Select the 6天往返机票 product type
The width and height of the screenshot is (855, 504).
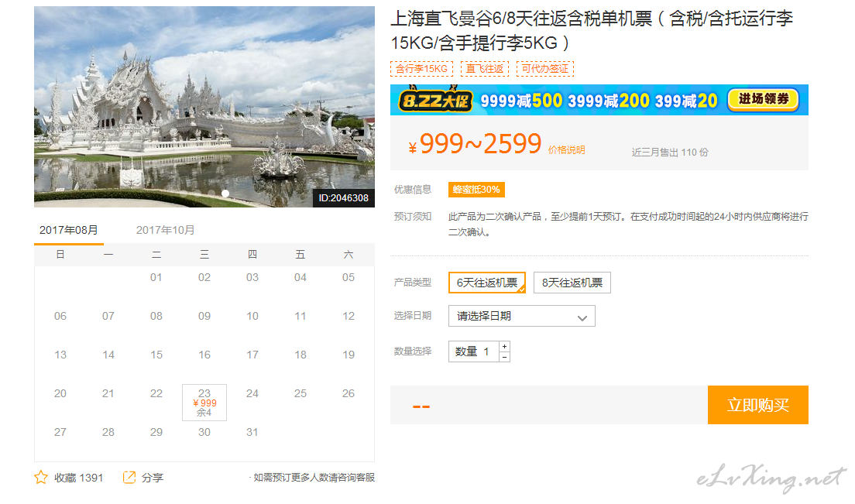(x=487, y=283)
